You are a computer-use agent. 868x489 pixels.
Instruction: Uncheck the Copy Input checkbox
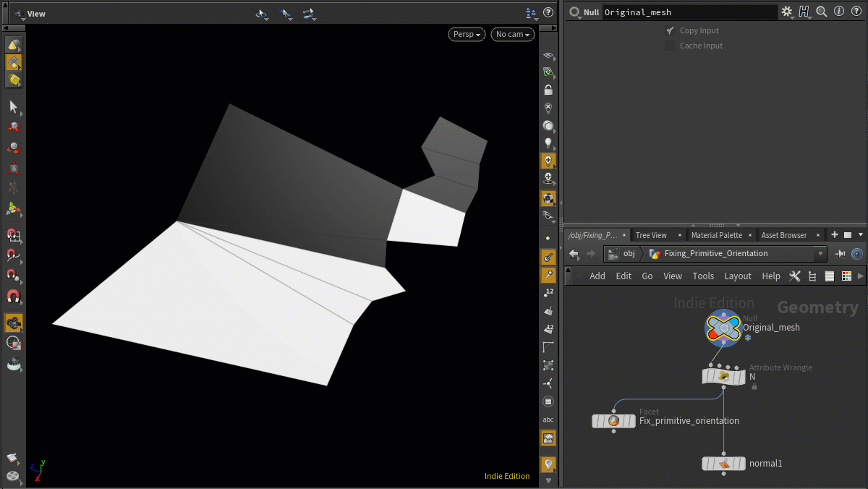pos(670,30)
